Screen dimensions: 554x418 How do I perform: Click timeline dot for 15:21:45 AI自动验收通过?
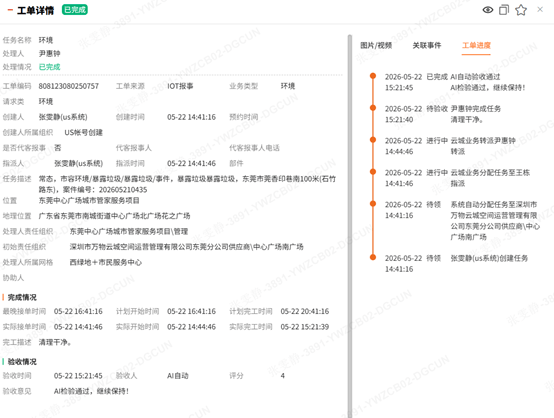[373, 76]
